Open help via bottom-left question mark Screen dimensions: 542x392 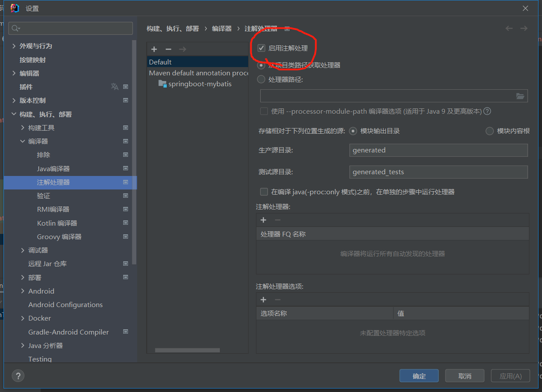click(x=18, y=375)
